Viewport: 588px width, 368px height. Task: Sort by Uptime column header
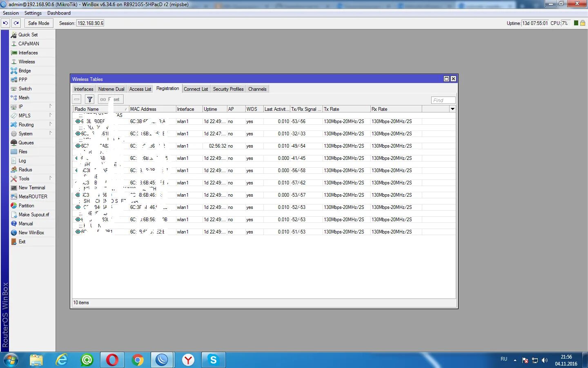(215, 109)
